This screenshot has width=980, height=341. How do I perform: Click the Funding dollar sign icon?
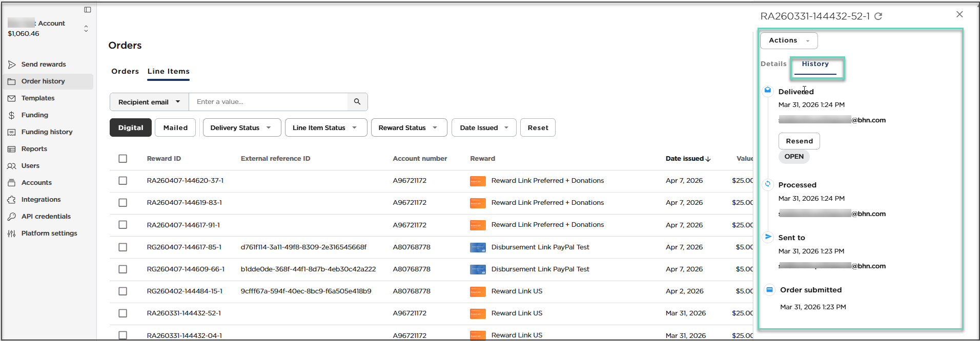click(12, 115)
